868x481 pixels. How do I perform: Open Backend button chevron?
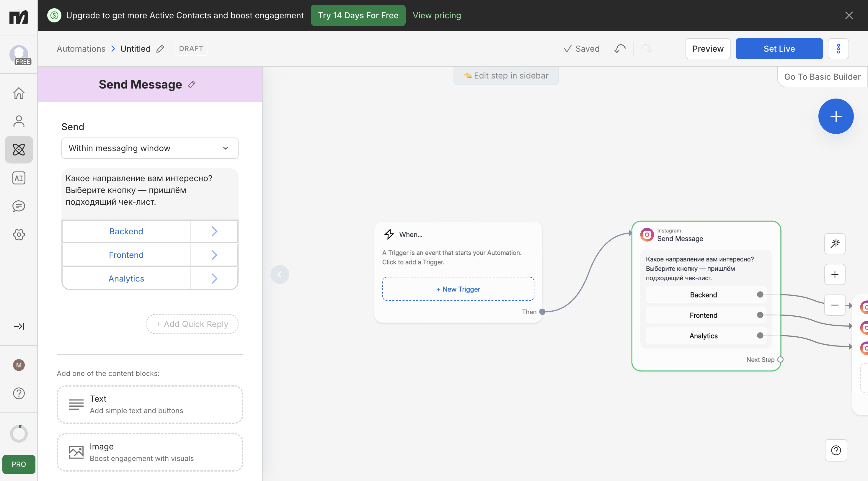click(x=214, y=231)
